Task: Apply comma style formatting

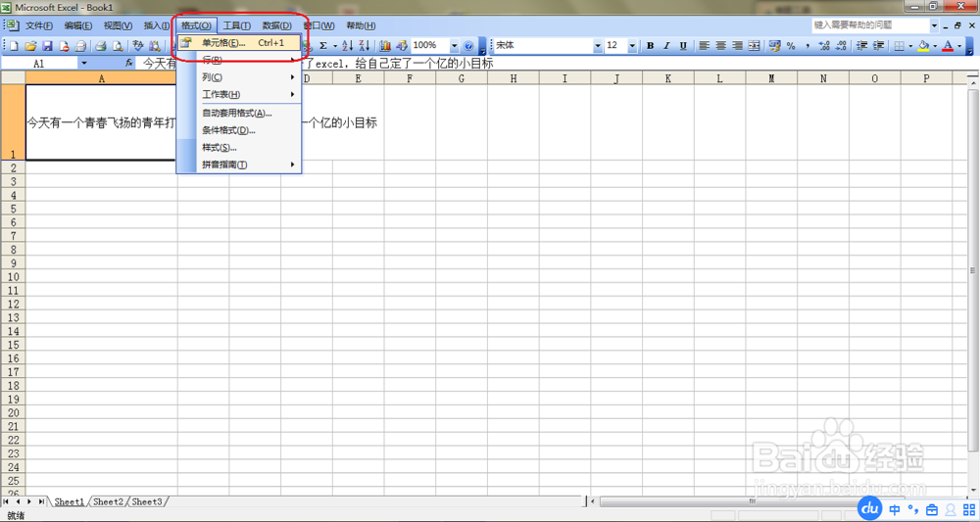Action: point(808,46)
